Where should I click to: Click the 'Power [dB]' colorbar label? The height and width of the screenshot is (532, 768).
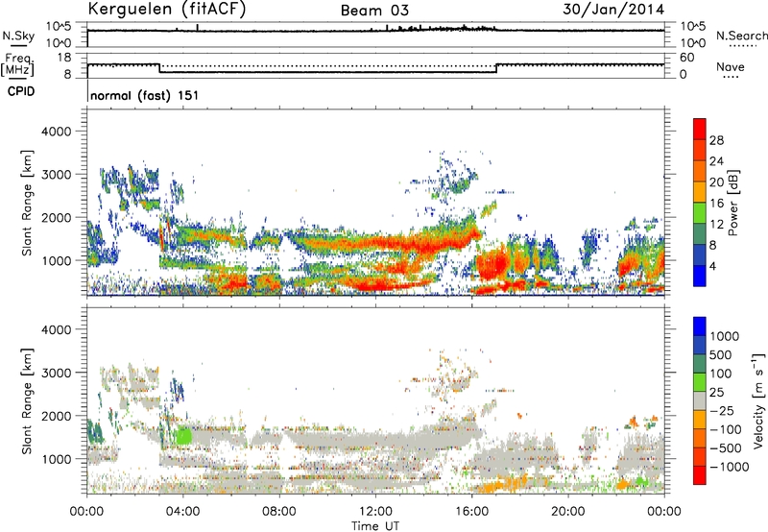(x=732, y=203)
